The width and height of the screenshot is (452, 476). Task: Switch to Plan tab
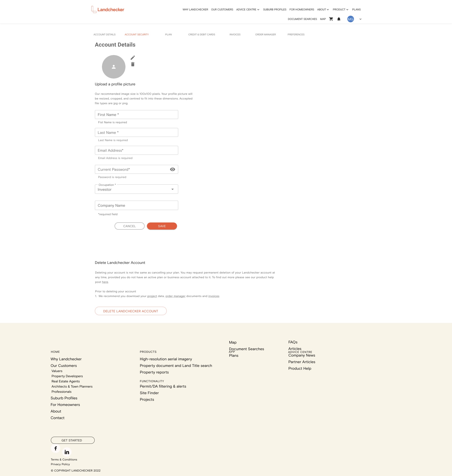point(168,34)
